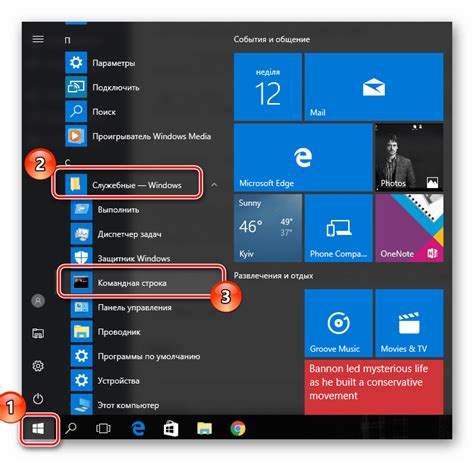Viewport: 474px width, 461px height.
Task: Open Task View icon on taskbar
Action: 103,428
